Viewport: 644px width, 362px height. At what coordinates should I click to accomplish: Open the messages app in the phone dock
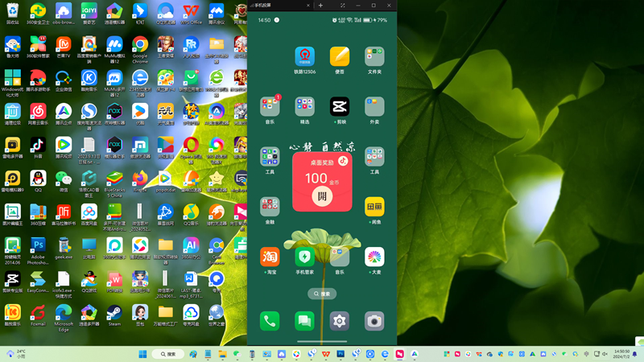(x=304, y=321)
